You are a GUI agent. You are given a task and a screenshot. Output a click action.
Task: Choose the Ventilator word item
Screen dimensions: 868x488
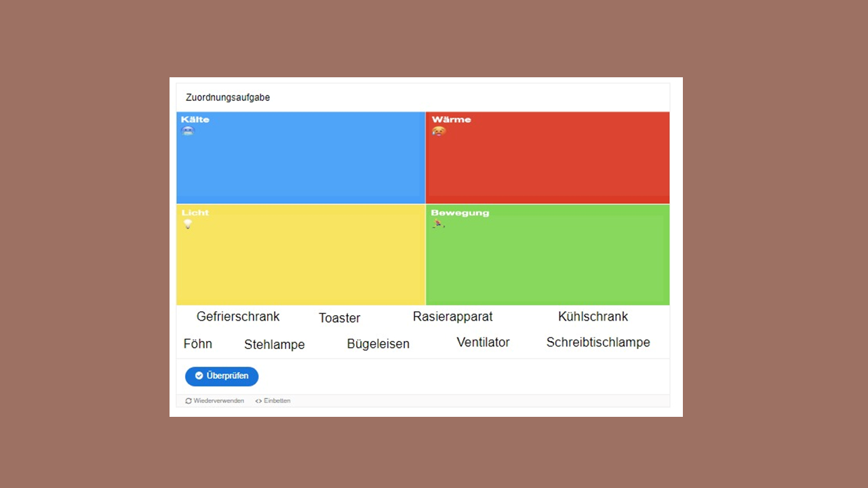tap(483, 342)
